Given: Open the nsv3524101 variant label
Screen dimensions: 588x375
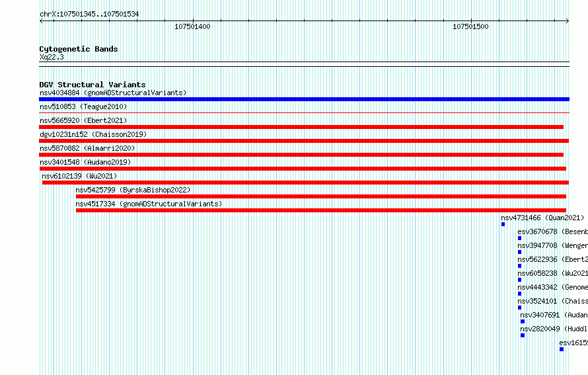Looking at the screenshot, I should [x=553, y=301].
